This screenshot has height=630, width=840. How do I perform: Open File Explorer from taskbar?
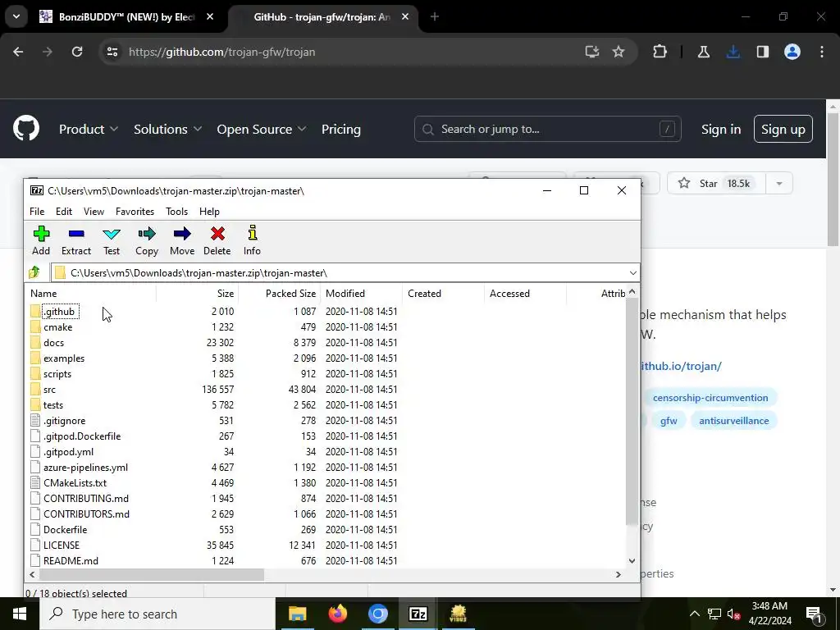coord(297,614)
